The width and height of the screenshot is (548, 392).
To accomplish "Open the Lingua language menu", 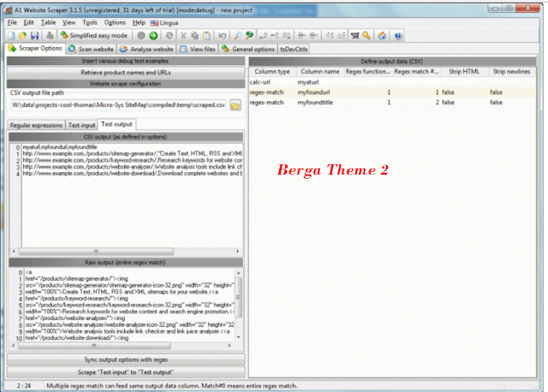I will [x=164, y=23].
